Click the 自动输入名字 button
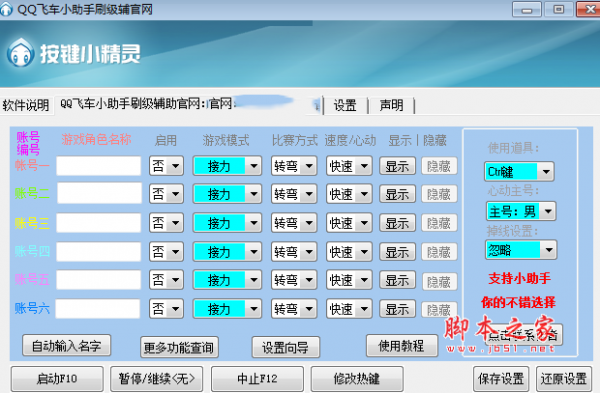The height and width of the screenshot is (393, 600). [67, 346]
